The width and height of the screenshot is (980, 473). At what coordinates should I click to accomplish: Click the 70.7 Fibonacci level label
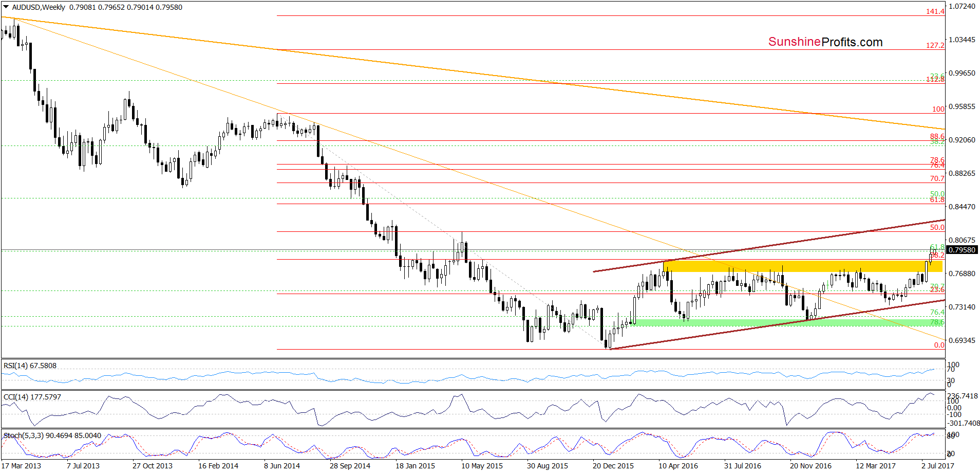tap(937, 178)
